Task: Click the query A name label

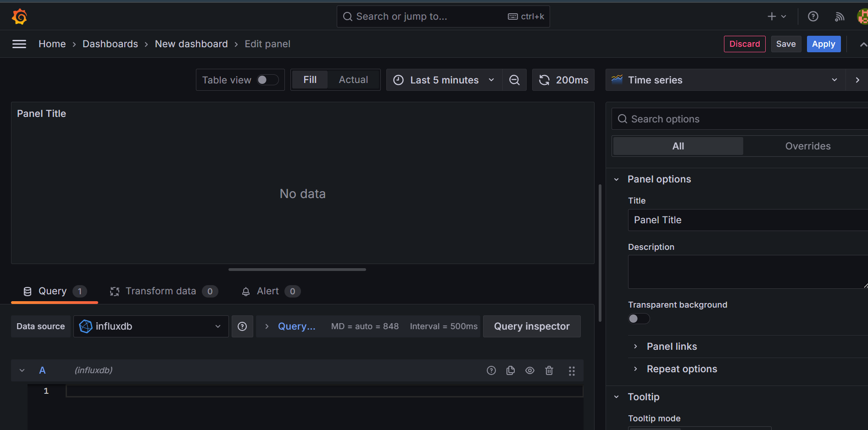Action: pos(42,370)
